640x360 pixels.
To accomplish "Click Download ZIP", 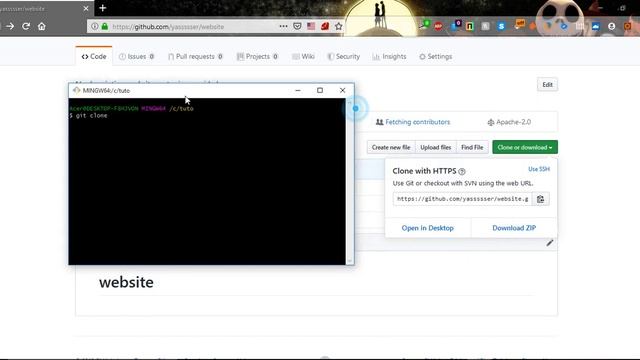I will (x=514, y=228).
